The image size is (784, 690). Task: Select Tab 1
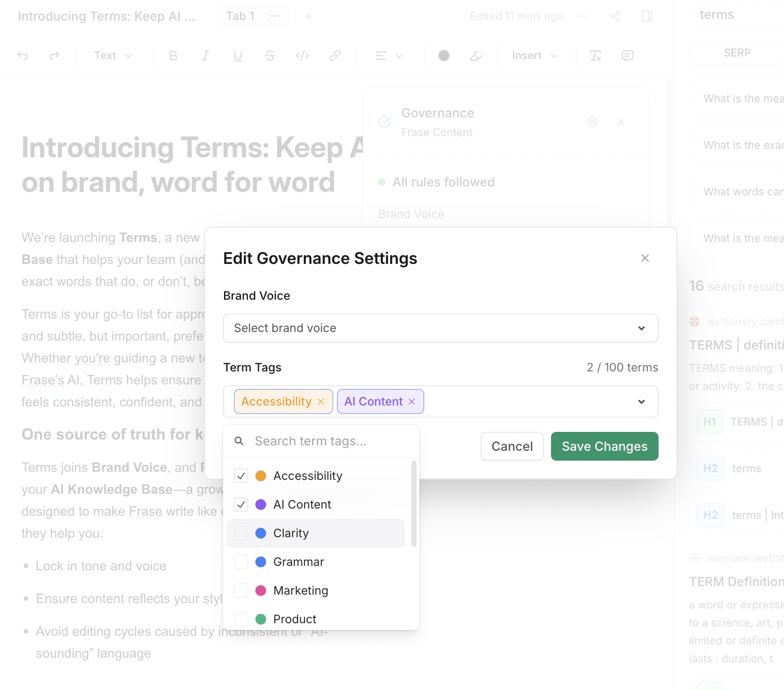(x=241, y=16)
